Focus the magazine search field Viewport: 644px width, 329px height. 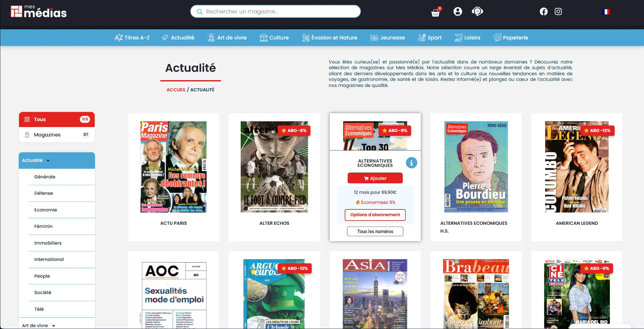[275, 12]
